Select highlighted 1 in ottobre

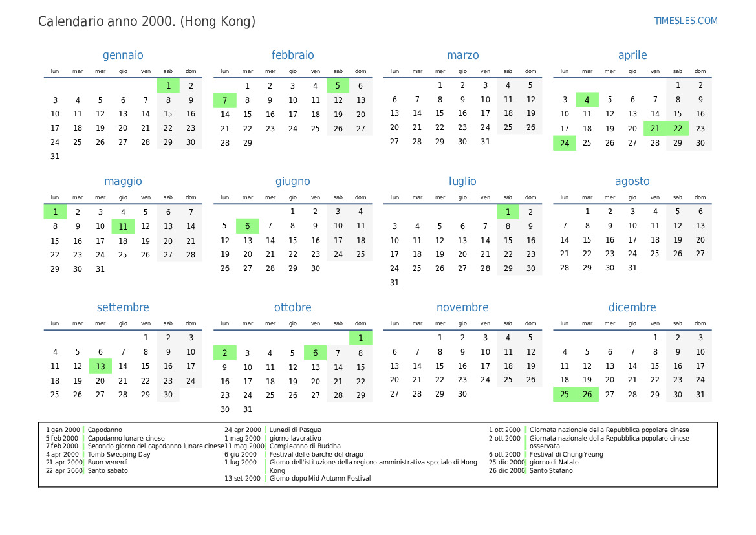pos(361,338)
